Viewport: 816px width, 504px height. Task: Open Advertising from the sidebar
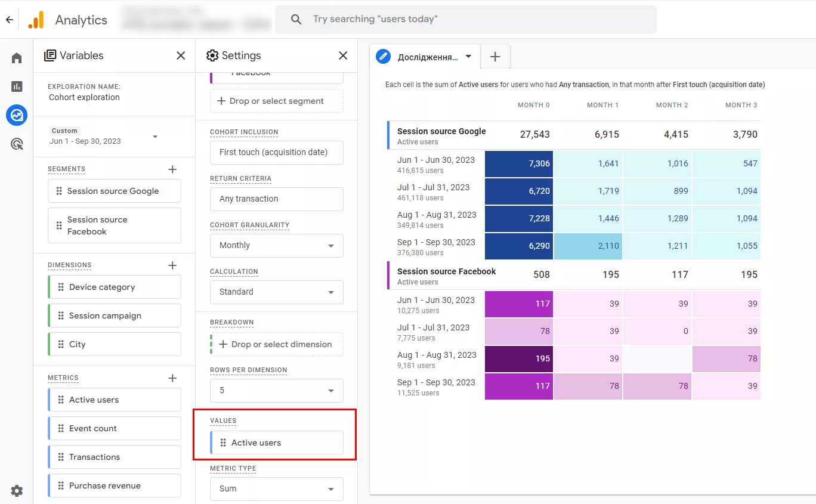click(17, 144)
